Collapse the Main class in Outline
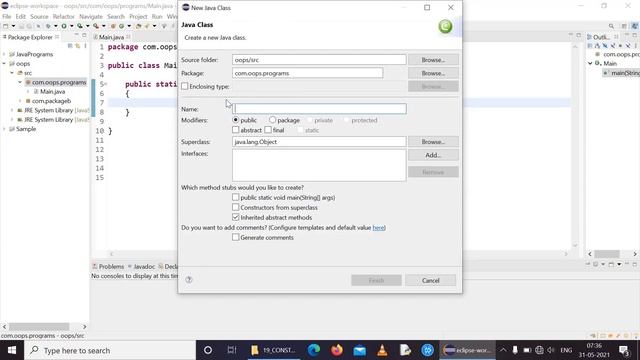Viewport: 640px width, 360px height. [x=590, y=63]
